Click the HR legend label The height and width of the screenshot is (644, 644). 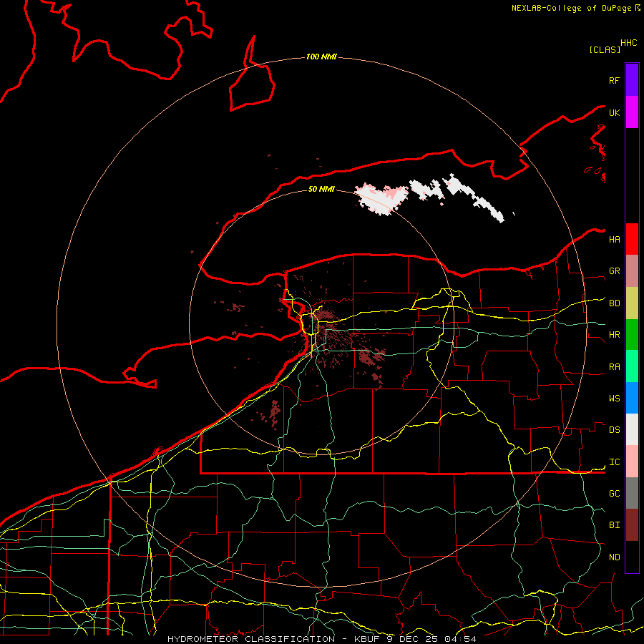(615, 335)
